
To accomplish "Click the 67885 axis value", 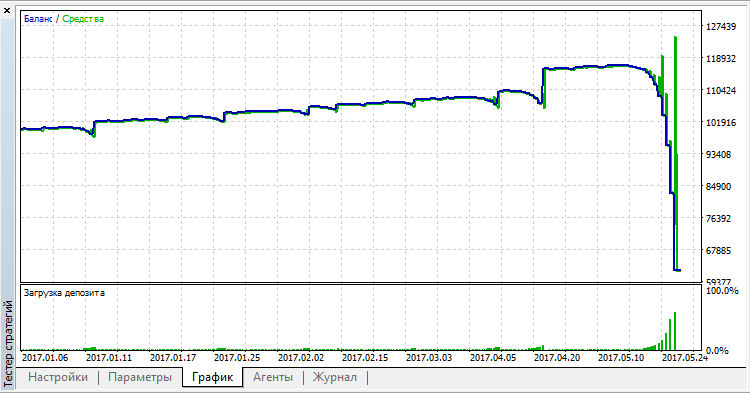I will [718, 251].
